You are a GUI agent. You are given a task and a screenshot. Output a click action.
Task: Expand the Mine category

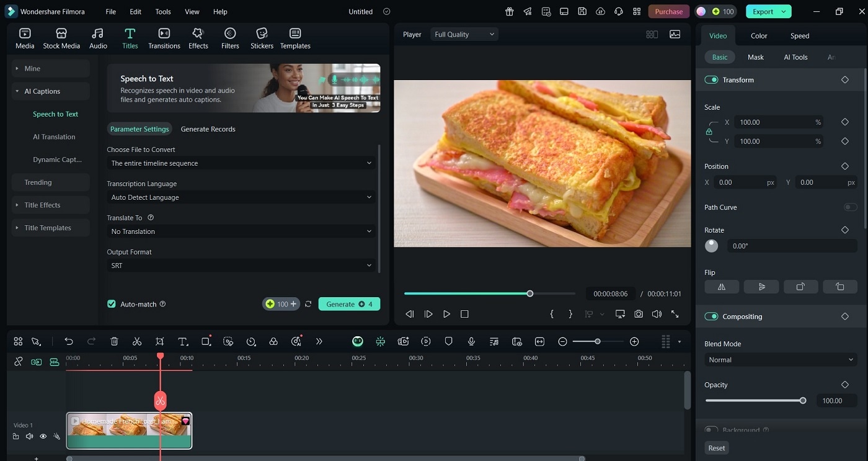point(50,69)
